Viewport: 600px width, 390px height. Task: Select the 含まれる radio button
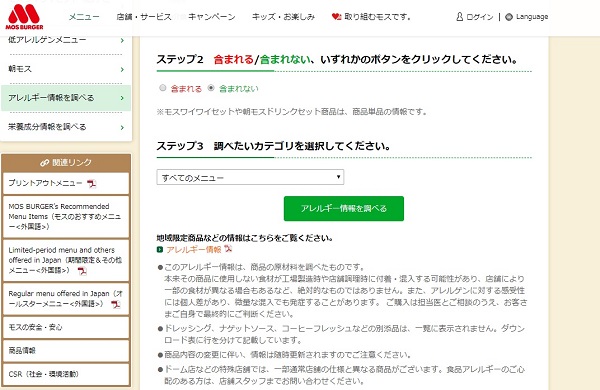coord(163,88)
